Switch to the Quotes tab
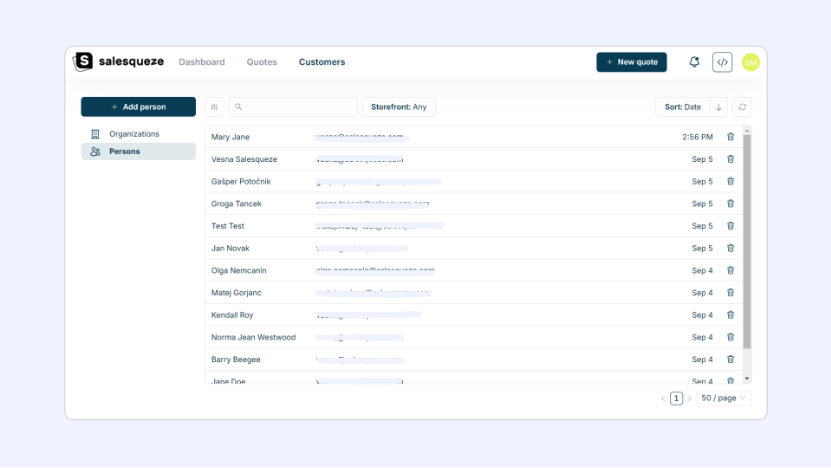This screenshot has width=831, height=468. [x=262, y=62]
